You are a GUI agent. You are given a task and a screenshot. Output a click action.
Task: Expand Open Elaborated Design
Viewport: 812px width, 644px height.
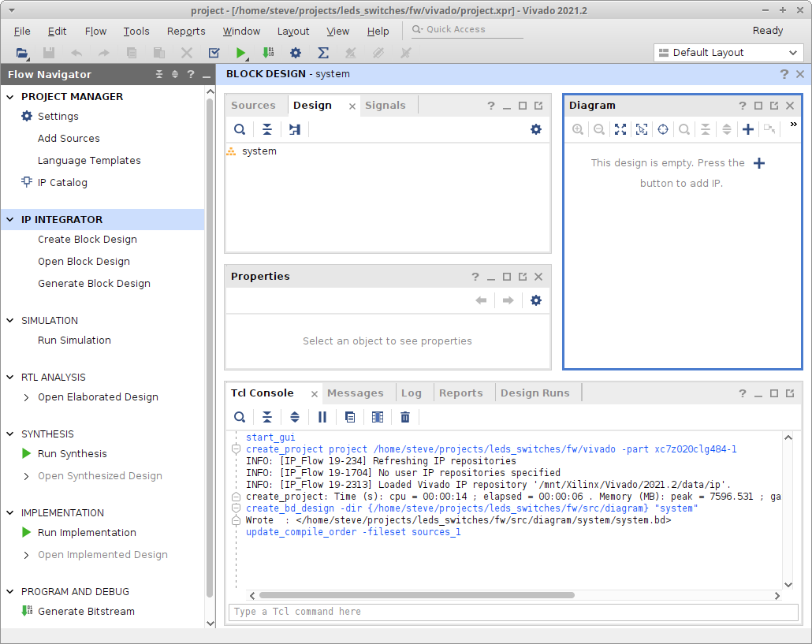(27, 397)
